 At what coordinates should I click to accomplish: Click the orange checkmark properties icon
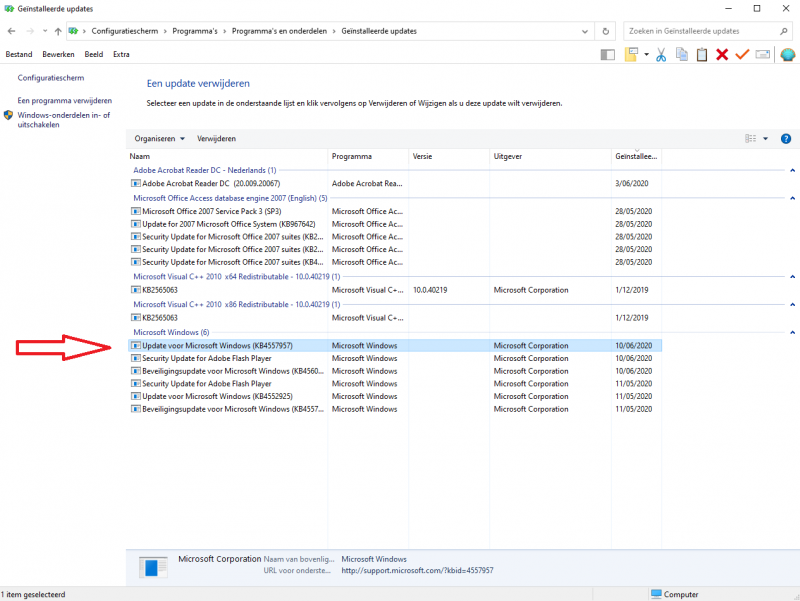(742, 54)
